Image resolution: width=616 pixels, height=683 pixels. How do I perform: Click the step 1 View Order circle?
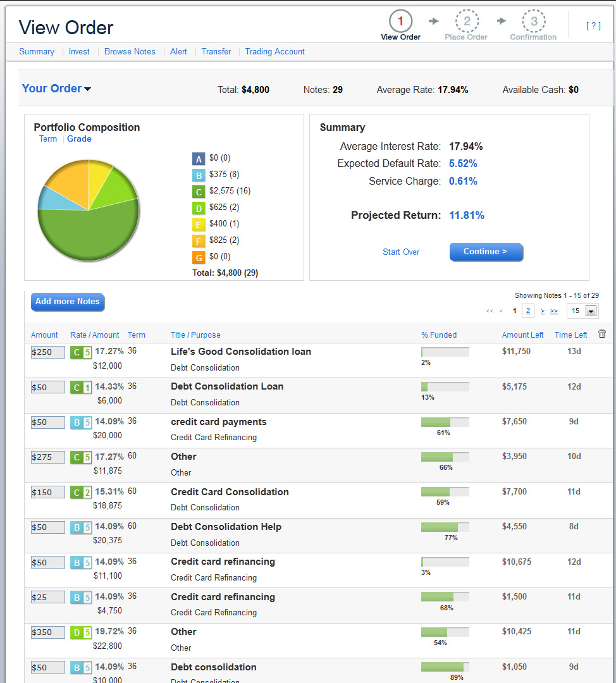[400, 22]
